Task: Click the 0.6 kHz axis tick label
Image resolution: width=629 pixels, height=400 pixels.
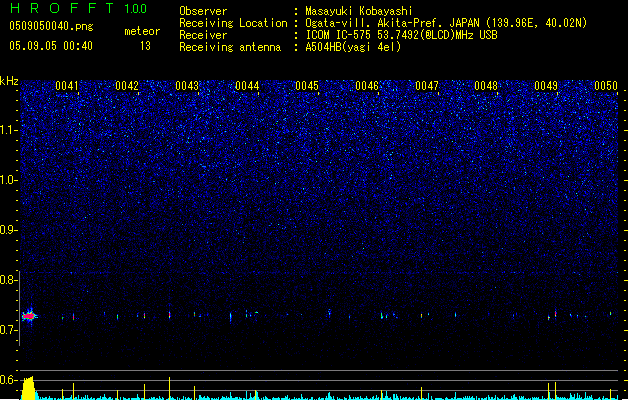Action: coord(9,380)
